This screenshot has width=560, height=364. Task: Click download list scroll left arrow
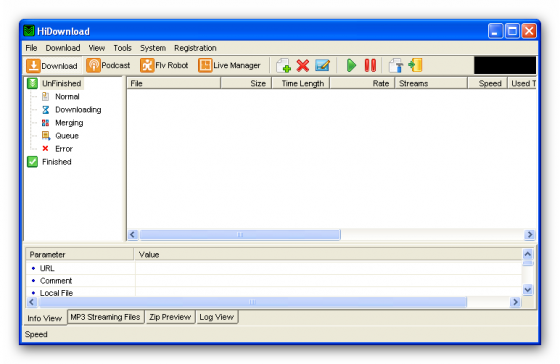click(133, 235)
